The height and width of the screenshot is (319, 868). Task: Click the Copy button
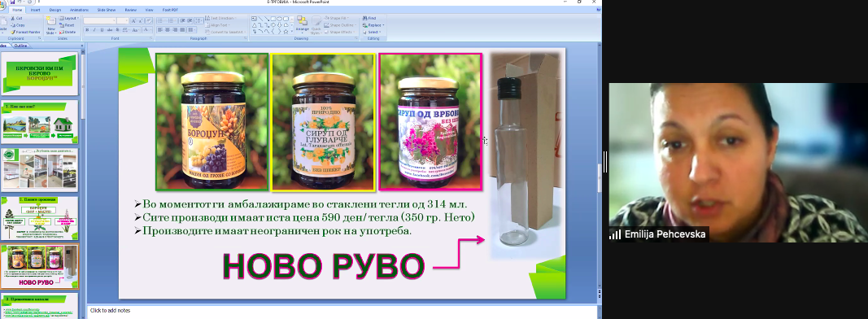tap(17, 25)
